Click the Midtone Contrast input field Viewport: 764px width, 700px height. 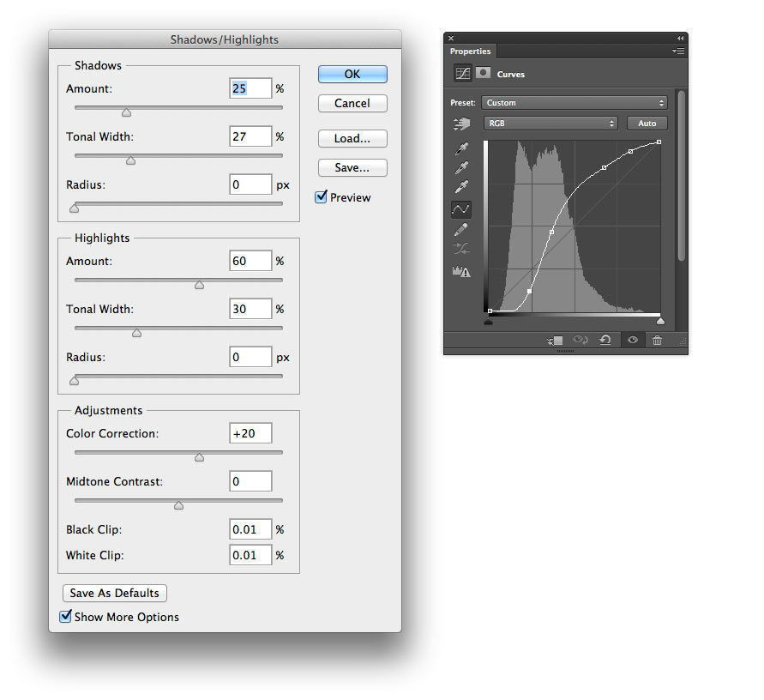(x=250, y=481)
